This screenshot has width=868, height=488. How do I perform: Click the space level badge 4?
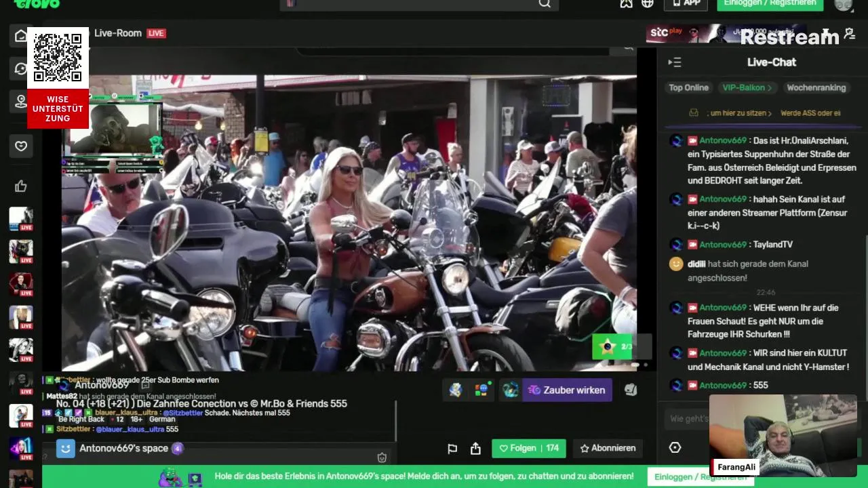pos(177,448)
